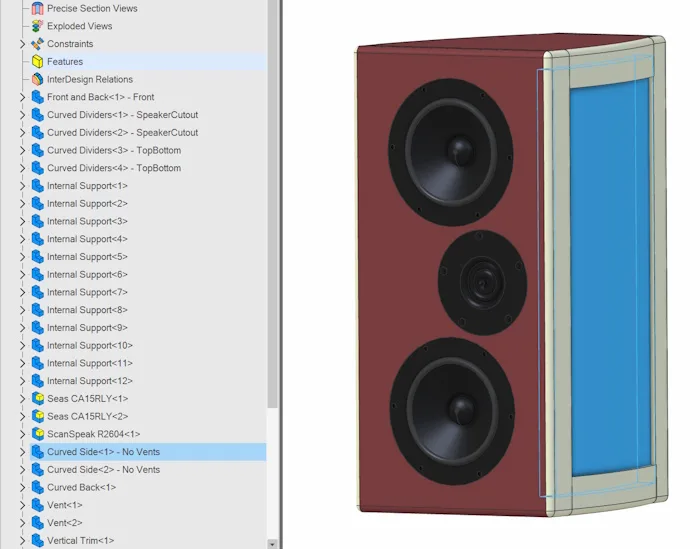Viewport: 700px width, 549px height.
Task: Expand the Vertical Trim<1> node
Action: click(22, 541)
